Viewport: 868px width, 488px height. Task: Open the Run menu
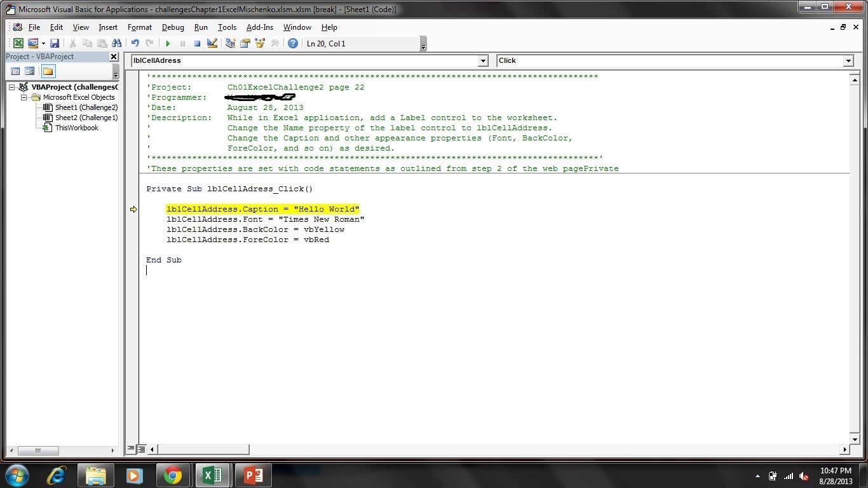[201, 27]
